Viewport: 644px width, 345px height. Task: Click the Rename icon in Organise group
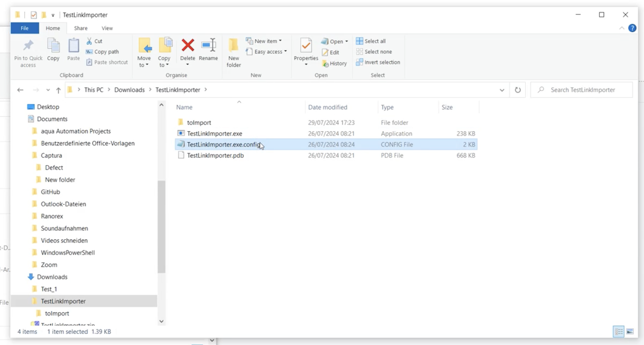click(x=208, y=46)
